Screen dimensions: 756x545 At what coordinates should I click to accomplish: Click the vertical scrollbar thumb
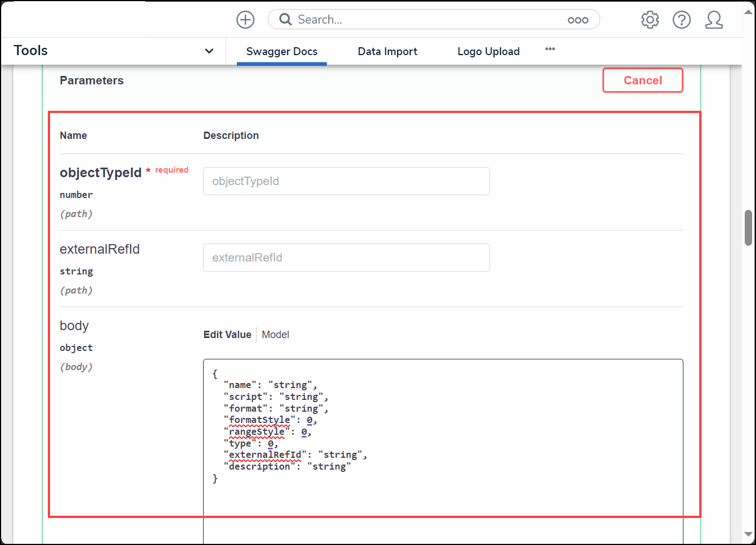[748, 228]
